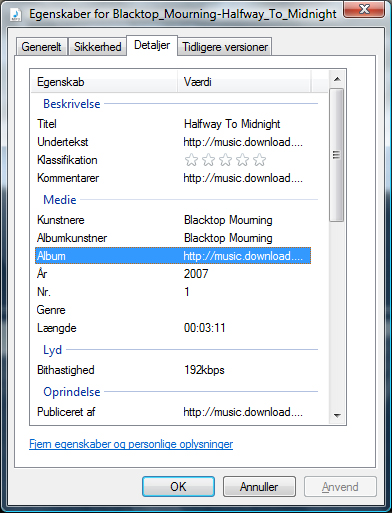Confirm with the OK button
392x513 pixels.
point(178,487)
